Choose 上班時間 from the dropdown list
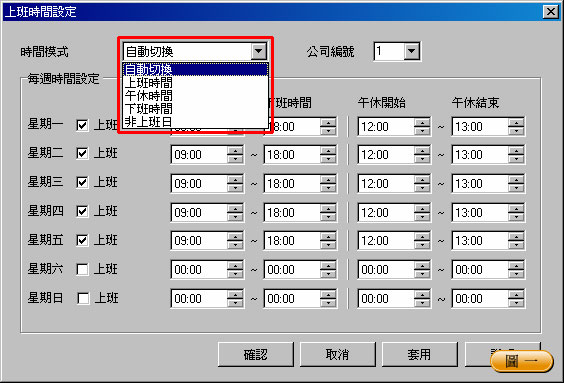The image size is (564, 383). tap(195, 83)
